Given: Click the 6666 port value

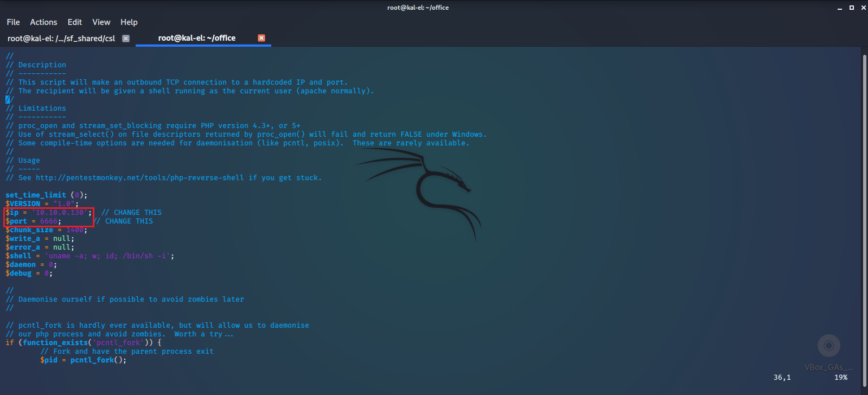Looking at the screenshot, I should (49, 221).
